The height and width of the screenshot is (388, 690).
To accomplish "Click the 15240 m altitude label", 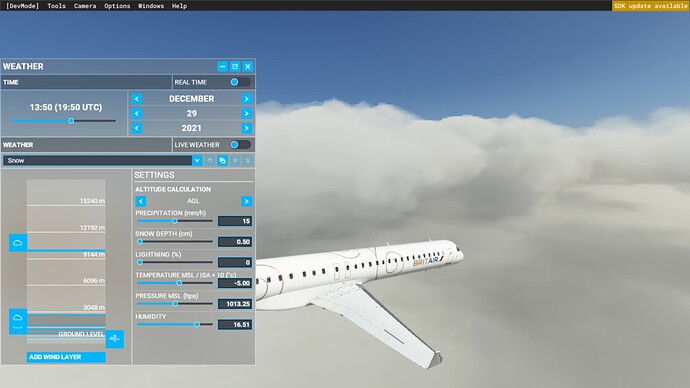I will 92,201.
